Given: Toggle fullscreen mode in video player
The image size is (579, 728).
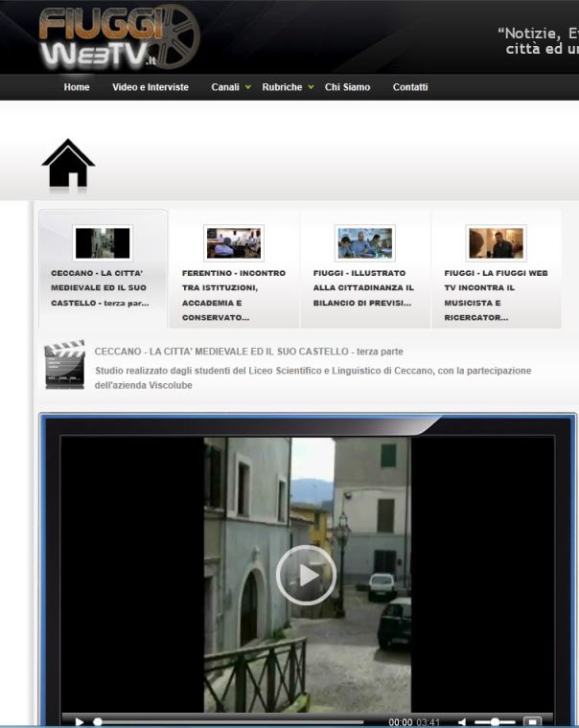Looking at the screenshot, I should (x=532, y=721).
